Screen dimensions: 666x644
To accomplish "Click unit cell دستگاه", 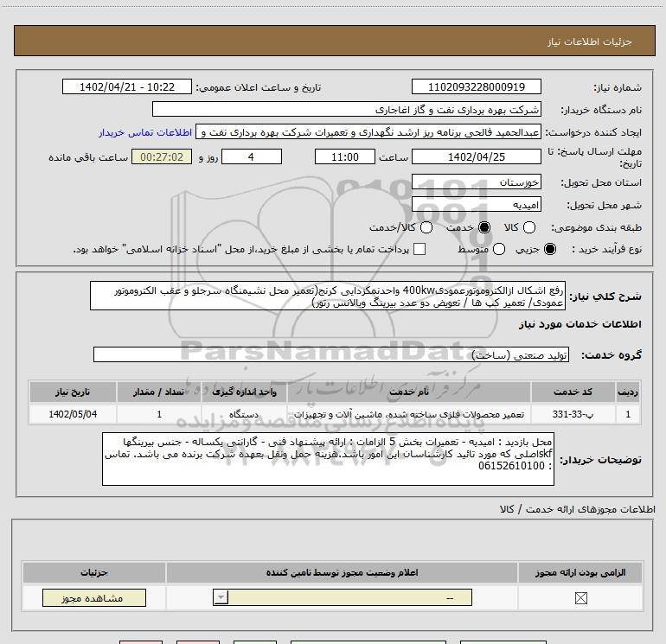I will click(244, 414).
